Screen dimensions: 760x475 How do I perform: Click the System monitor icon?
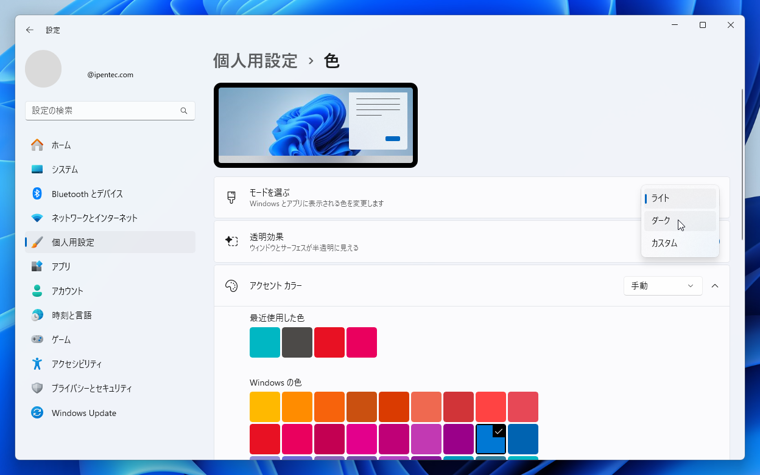37,169
